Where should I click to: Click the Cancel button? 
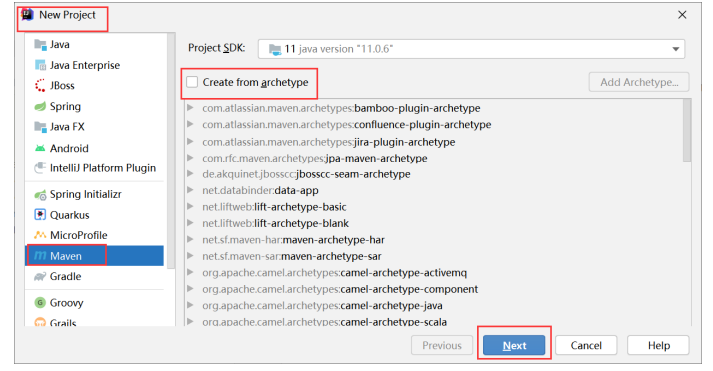tap(586, 346)
